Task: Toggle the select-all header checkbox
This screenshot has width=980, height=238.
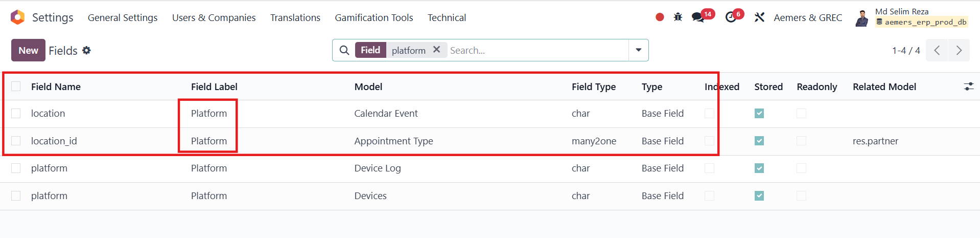Action: click(x=16, y=86)
